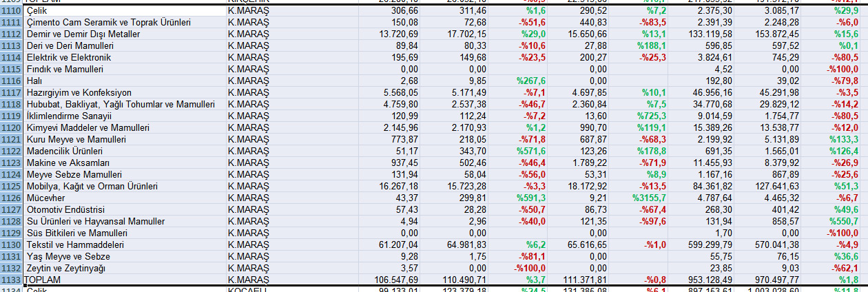This screenshot has height=292, width=868.
Task: Select row header 1125
Action: pos(12,187)
